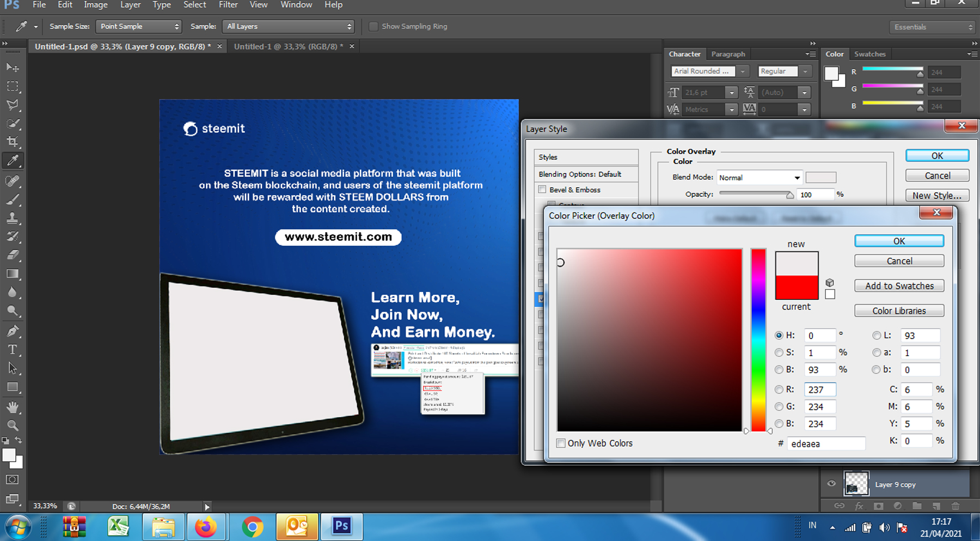Screen dimensions: 980x541
Task: Select the Pen tool
Action: click(13, 331)
